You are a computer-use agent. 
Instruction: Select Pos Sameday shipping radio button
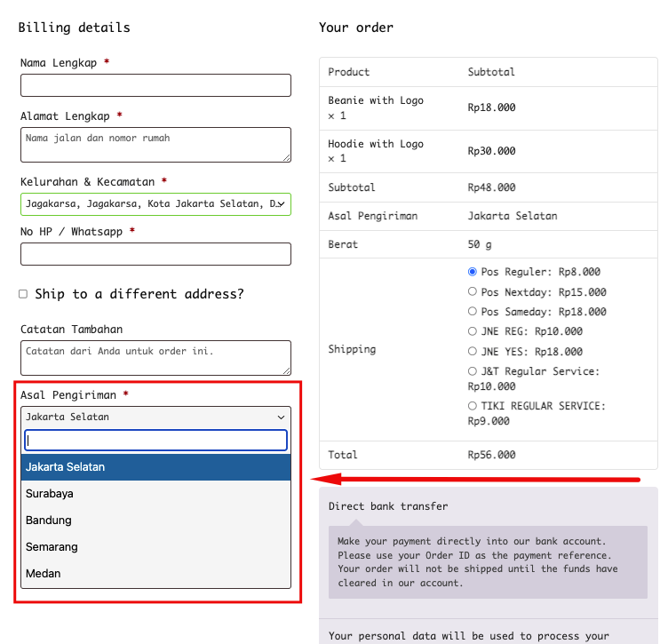click(x=473, y=312)
